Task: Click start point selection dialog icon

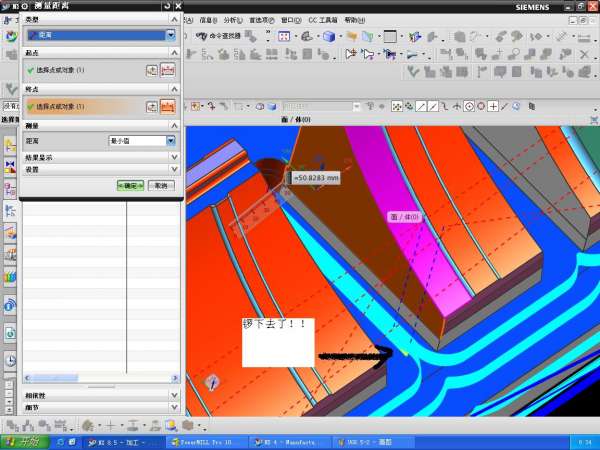Action: [x=151, y=71]
